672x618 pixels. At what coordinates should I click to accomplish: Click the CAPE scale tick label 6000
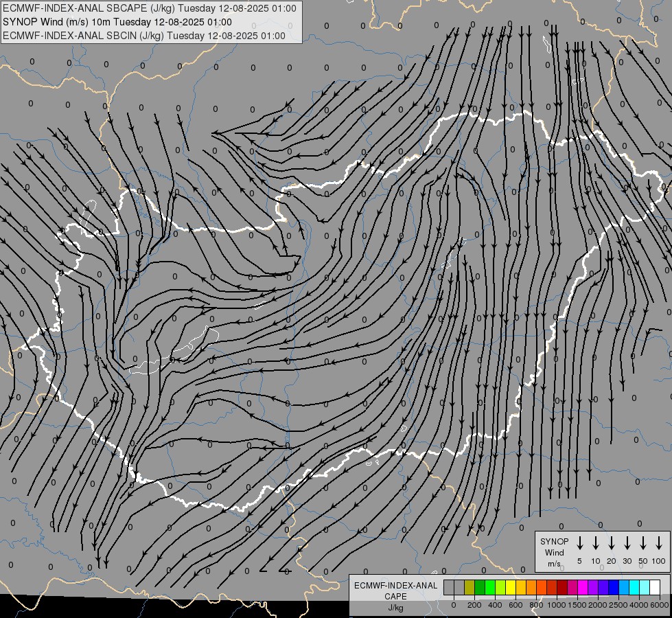[x=660, y=605]
